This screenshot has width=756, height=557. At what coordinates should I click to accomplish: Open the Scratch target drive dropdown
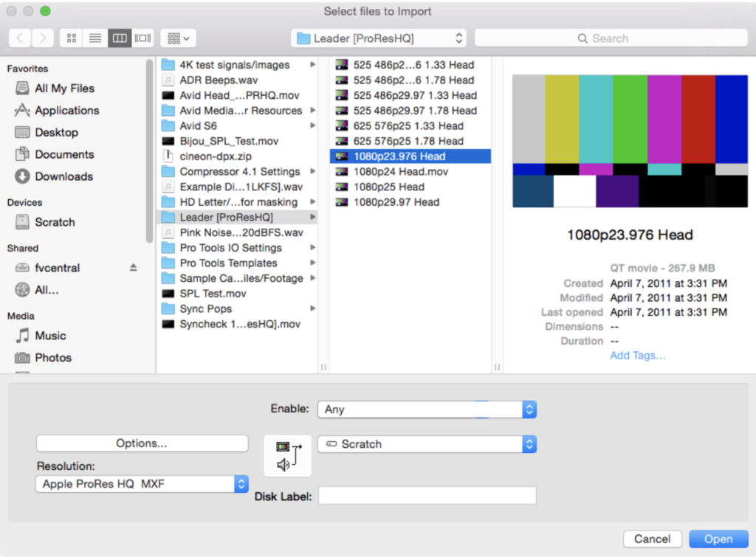coord(427,444)
